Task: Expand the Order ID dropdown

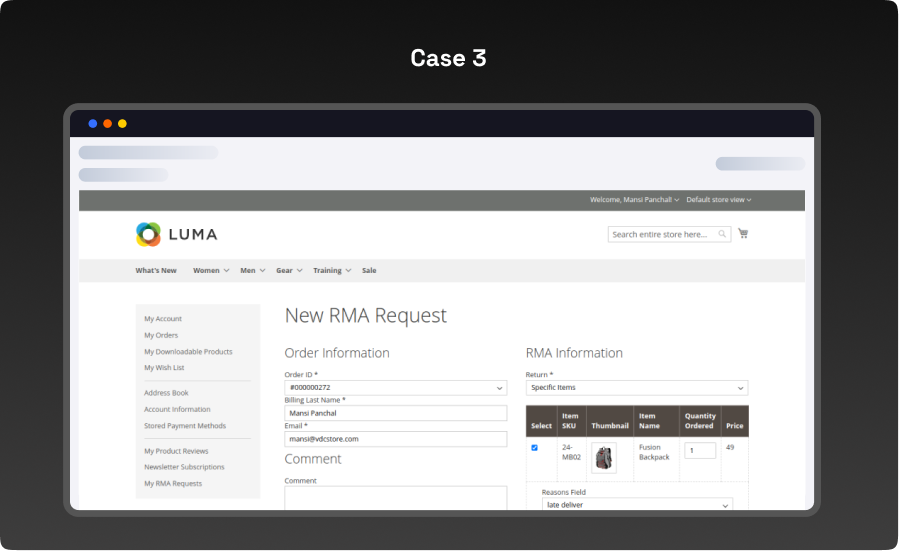Action: pyautogui.click(x=395, y=387)
